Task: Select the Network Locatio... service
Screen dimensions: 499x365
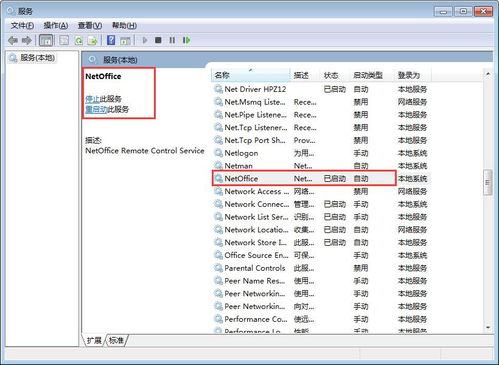Action: [321, 230]
